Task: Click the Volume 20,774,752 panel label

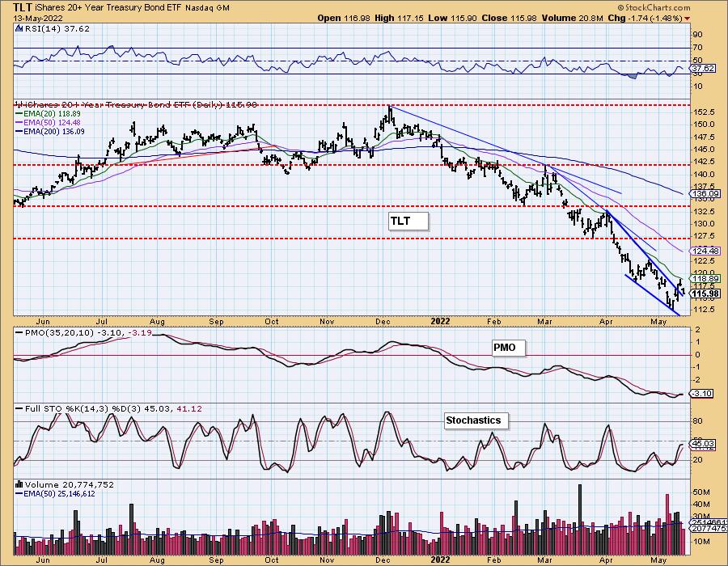Action: pos(70,484)
